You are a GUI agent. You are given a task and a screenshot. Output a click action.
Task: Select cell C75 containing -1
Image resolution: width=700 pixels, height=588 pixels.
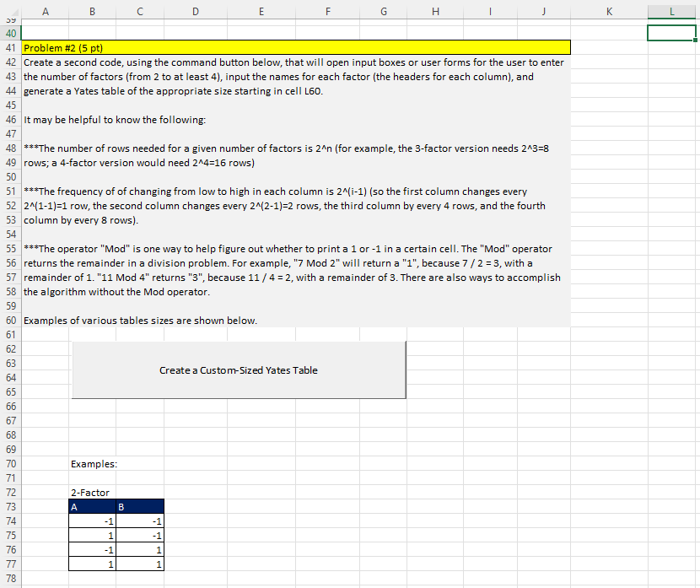[140, 536]
